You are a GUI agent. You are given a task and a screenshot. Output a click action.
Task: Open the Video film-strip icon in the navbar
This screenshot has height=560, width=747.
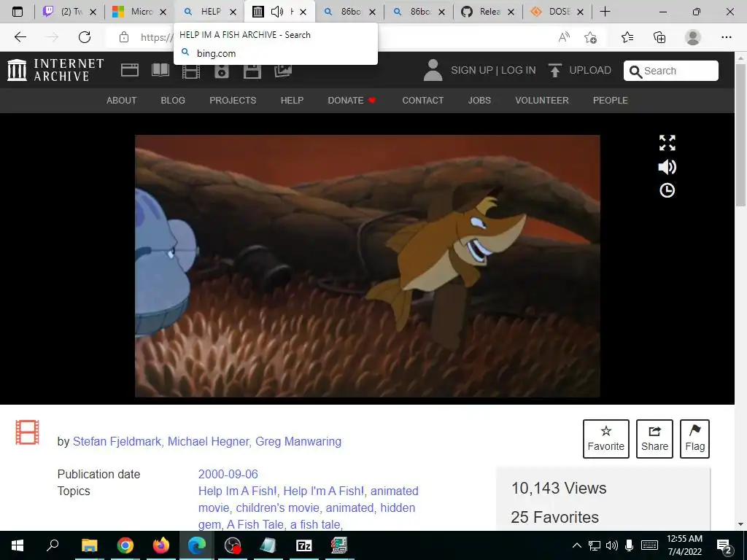pos(191,71)
